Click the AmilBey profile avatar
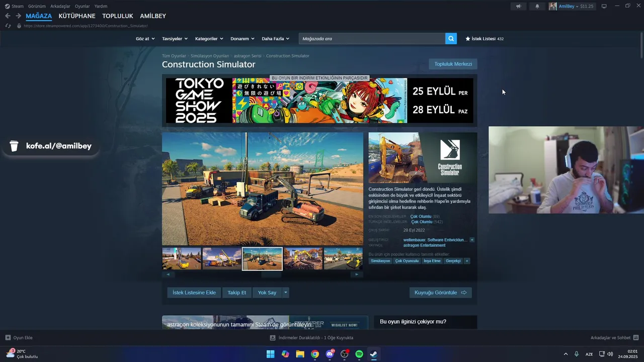Screen dimensions: 644x362 tap(553, 6)
